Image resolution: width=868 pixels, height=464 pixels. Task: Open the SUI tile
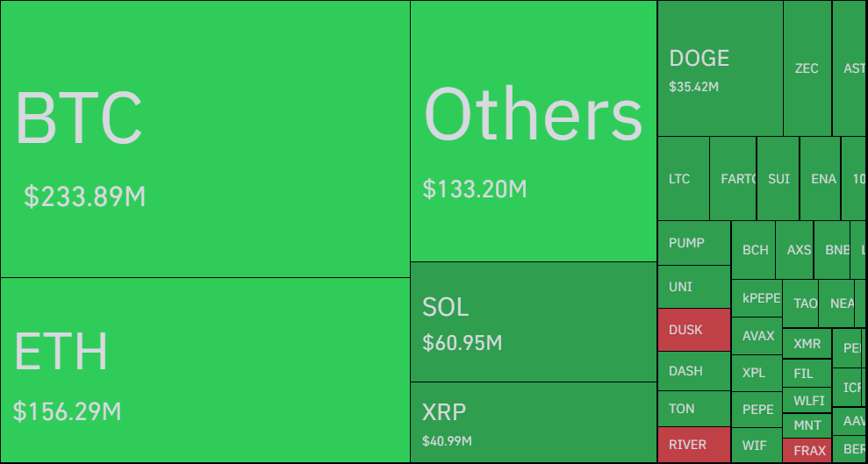pos(778,179)
